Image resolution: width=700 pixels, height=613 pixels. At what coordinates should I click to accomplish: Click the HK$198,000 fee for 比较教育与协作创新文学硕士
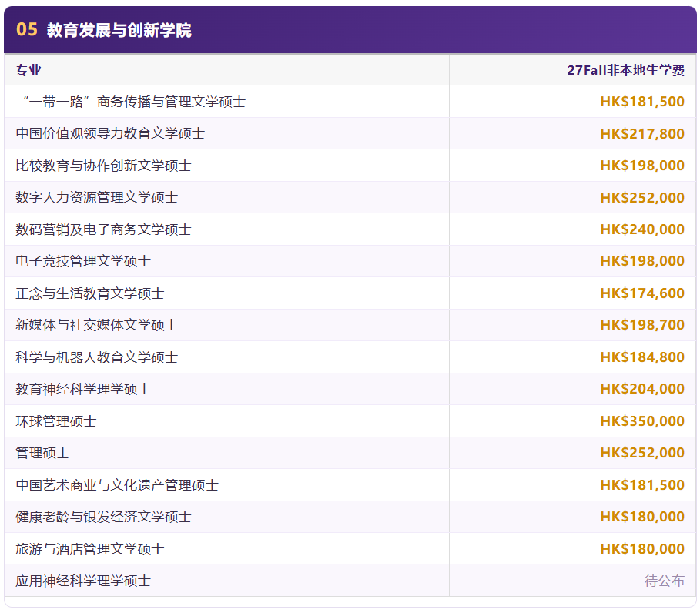click(642, 166)
